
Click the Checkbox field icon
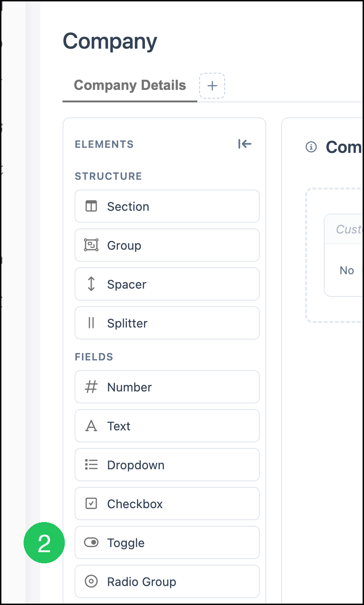click(x=91, y=504)
